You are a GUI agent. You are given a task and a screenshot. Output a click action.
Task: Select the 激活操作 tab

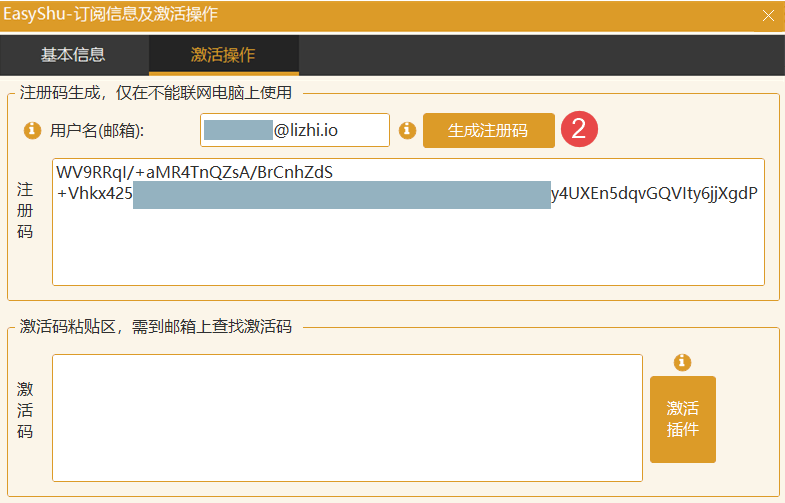click(x=223, y=55)
